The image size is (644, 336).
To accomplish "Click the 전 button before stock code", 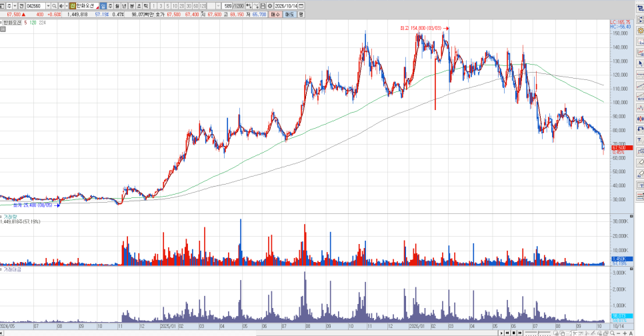I will tap(21, 6).
